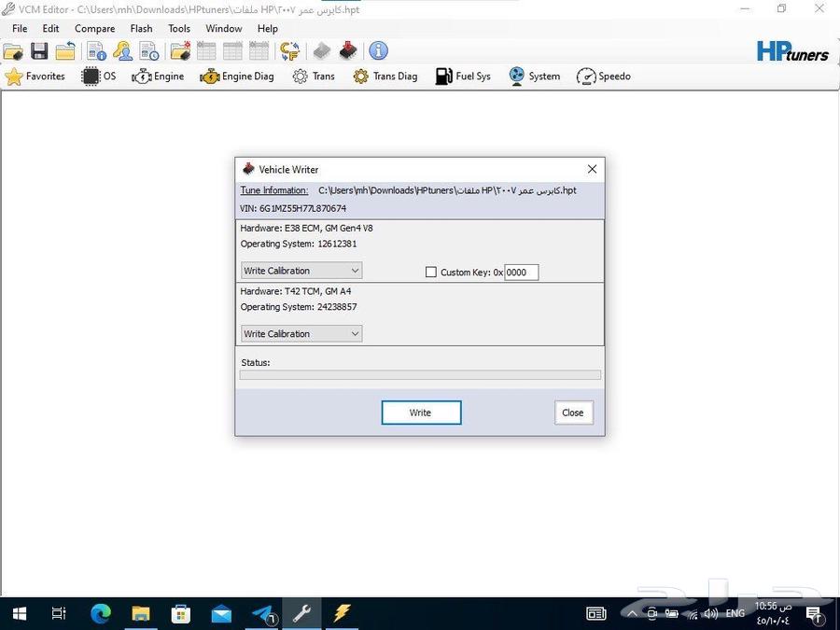840x630 pixels.
Task: Open the Trans gear section
Action: (x=314, y=77)
